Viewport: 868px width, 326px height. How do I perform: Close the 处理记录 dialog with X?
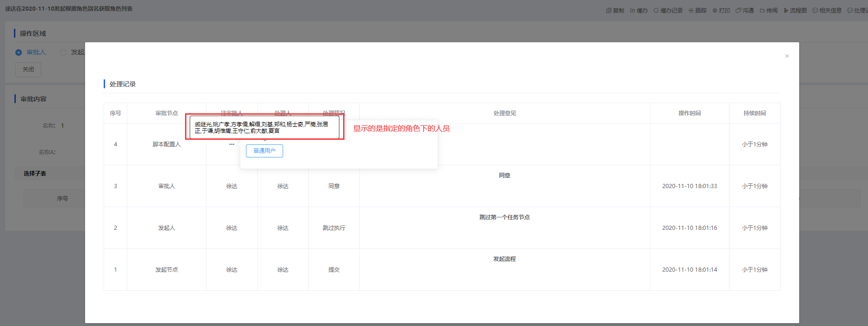(x=787, y=56)
